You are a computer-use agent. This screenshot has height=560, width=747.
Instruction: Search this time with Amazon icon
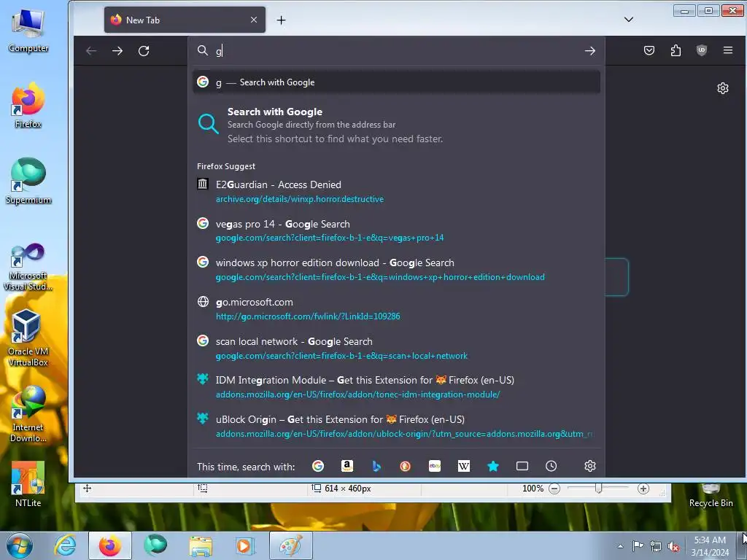347,466
